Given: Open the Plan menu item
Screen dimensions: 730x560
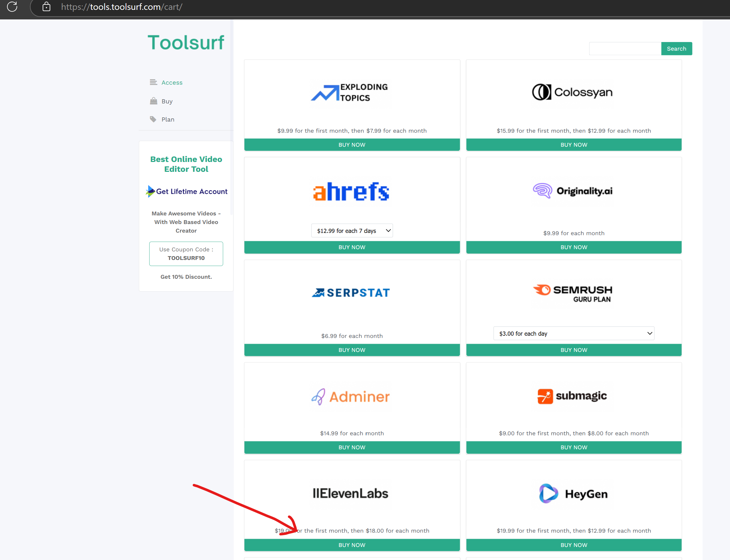Looking at the screenshot, I should pos(168,119).
